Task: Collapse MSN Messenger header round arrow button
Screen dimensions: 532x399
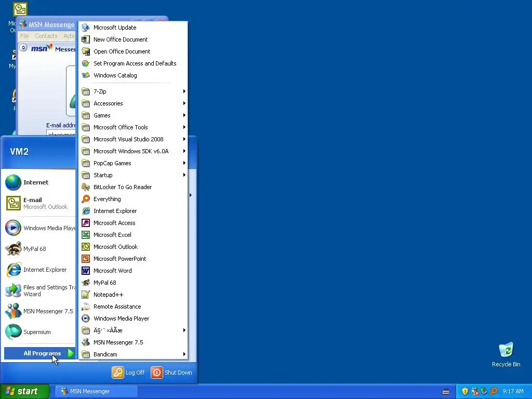Action: pos(23,48)
